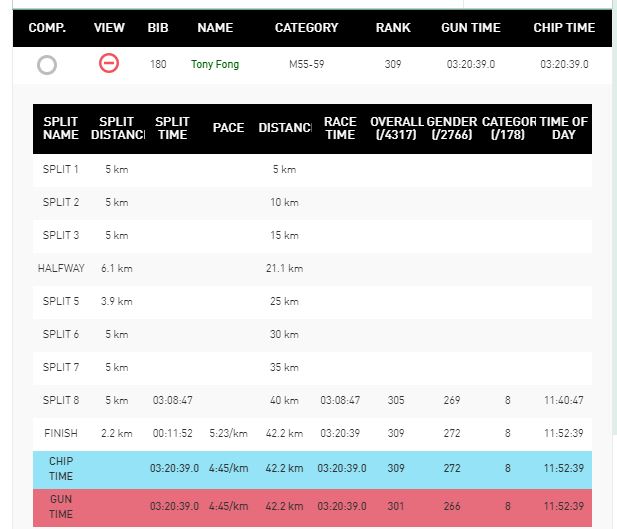The height and width of the screenshot is (529, 617).
Task: Sort results by CHIP TIME header
Action: 564,28
